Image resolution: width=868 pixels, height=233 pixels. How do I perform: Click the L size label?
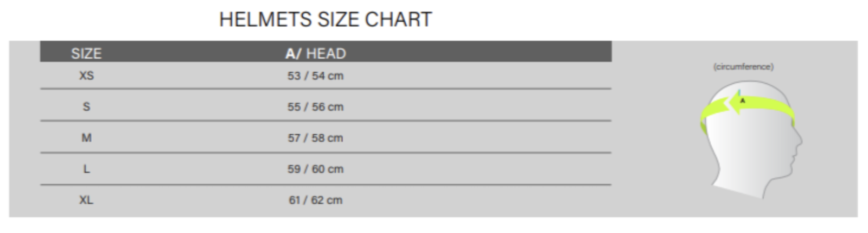pyautogui.click(x=86, y=169)
